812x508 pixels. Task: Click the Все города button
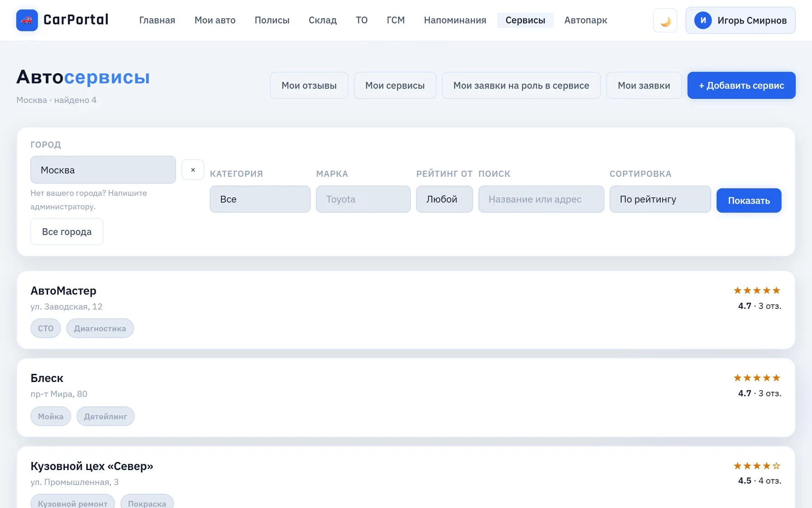(x=67, y=232)
